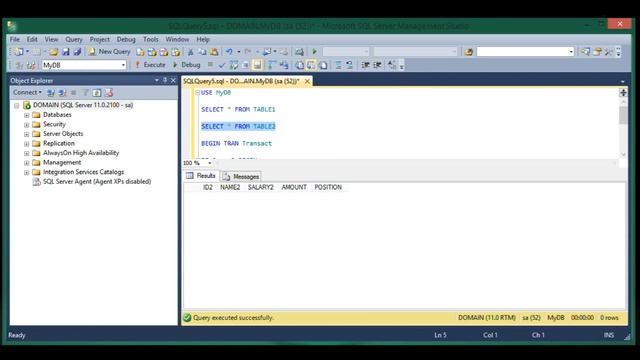
Task: Click the Paste clipboard icon
Action: click(x=214, y=52)
